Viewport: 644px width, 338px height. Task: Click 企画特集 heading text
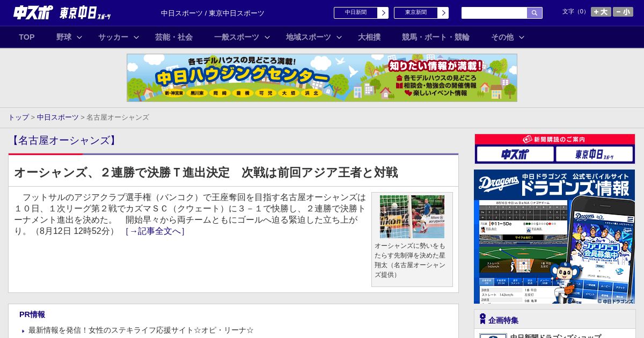click(503, 320)
